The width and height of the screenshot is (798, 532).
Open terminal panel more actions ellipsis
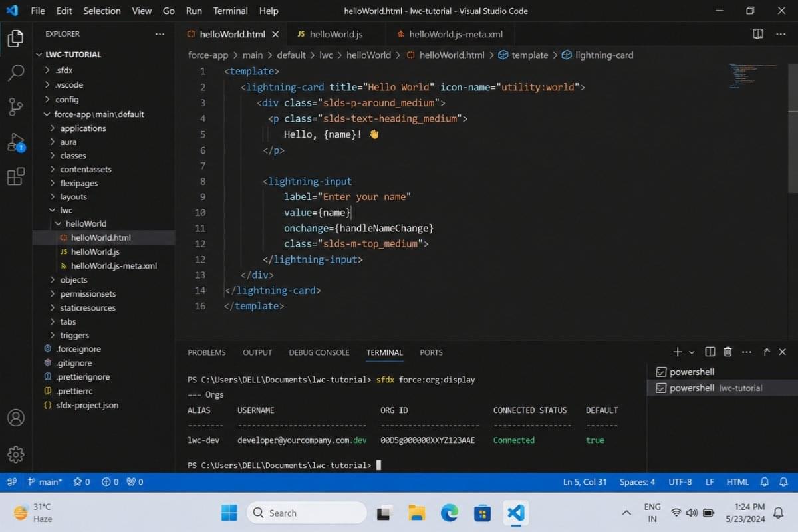tap(746, 352)
